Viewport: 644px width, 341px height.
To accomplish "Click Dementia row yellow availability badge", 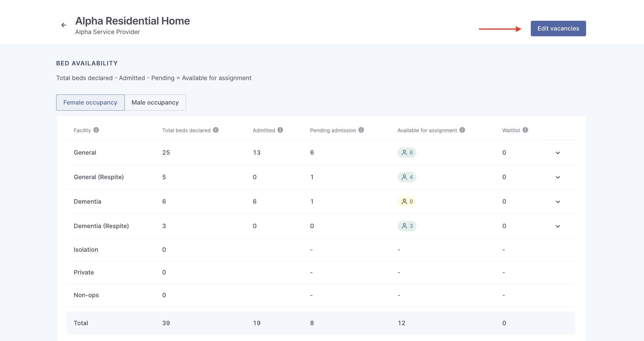I will pos(407,202).
